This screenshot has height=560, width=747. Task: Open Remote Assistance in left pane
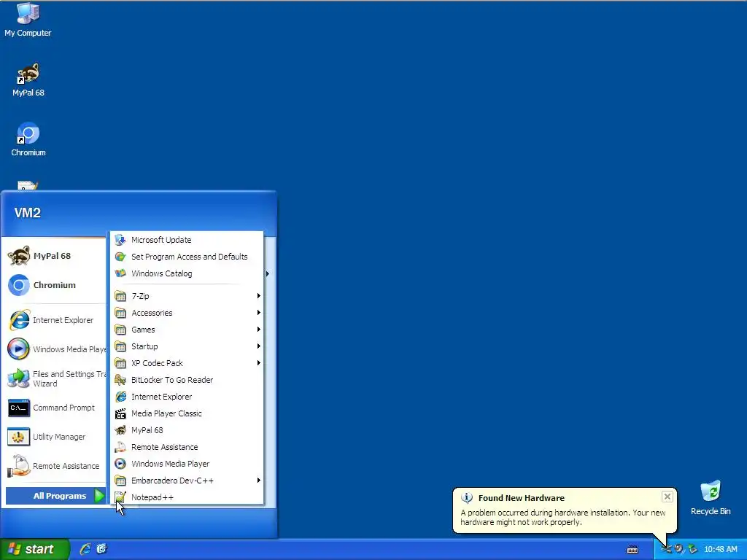(53, 466)
